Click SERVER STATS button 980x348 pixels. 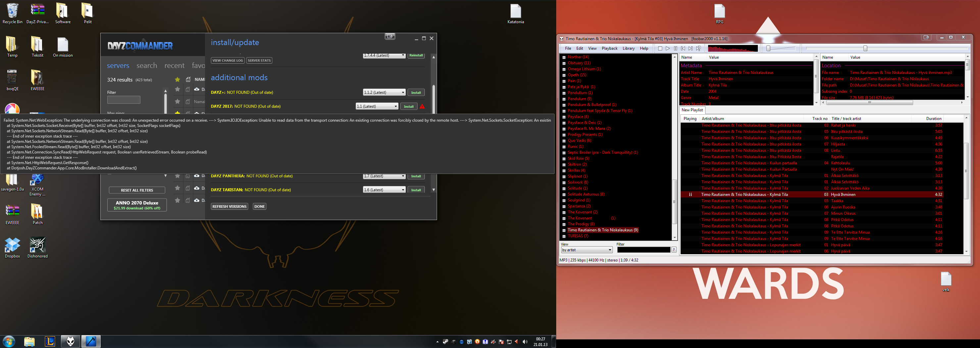259,60
